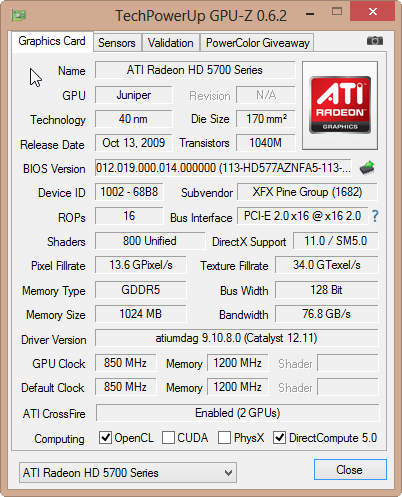Image resolution: width=402 pixels, height=497 pixels.
Task: Click the BIOS Version field
Action: point(223,168)
